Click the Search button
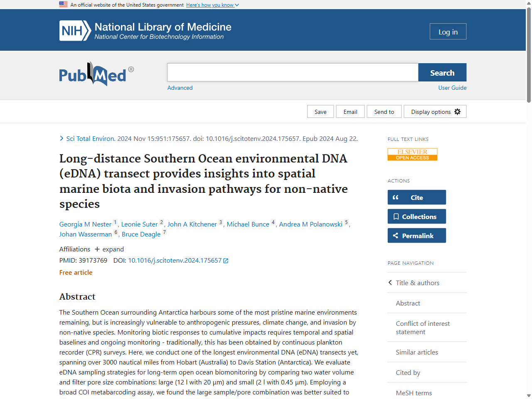 442,73
